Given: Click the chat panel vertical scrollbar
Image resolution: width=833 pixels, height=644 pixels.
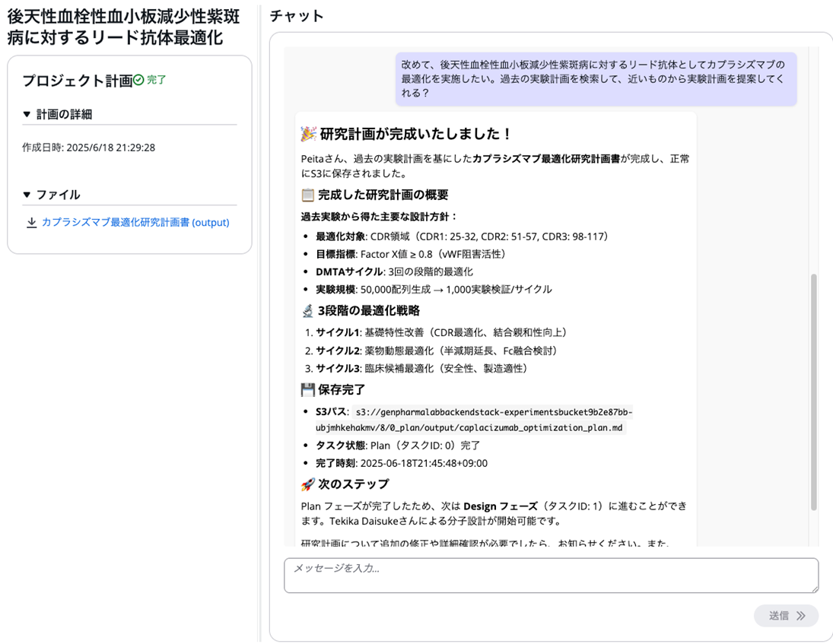Looking at the screenshot, I should click(812, 392).
